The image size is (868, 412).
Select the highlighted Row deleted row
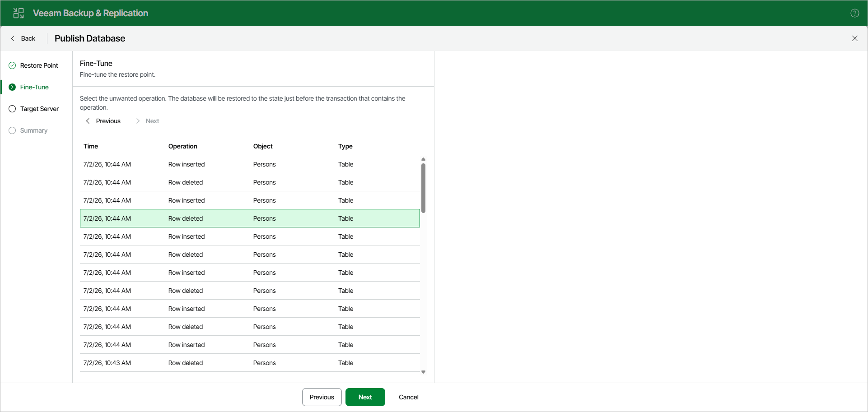click(250, 218)
